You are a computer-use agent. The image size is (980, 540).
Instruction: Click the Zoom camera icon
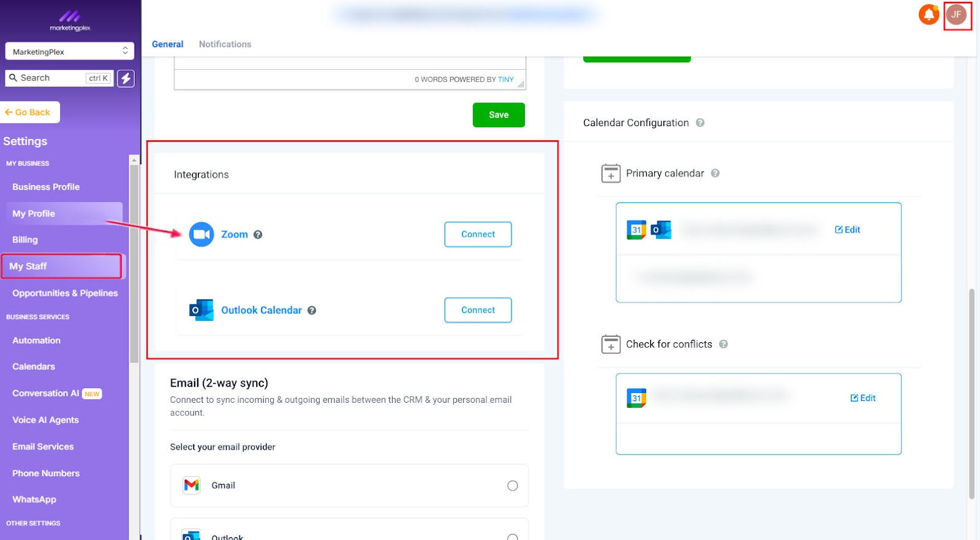[201, 234]
